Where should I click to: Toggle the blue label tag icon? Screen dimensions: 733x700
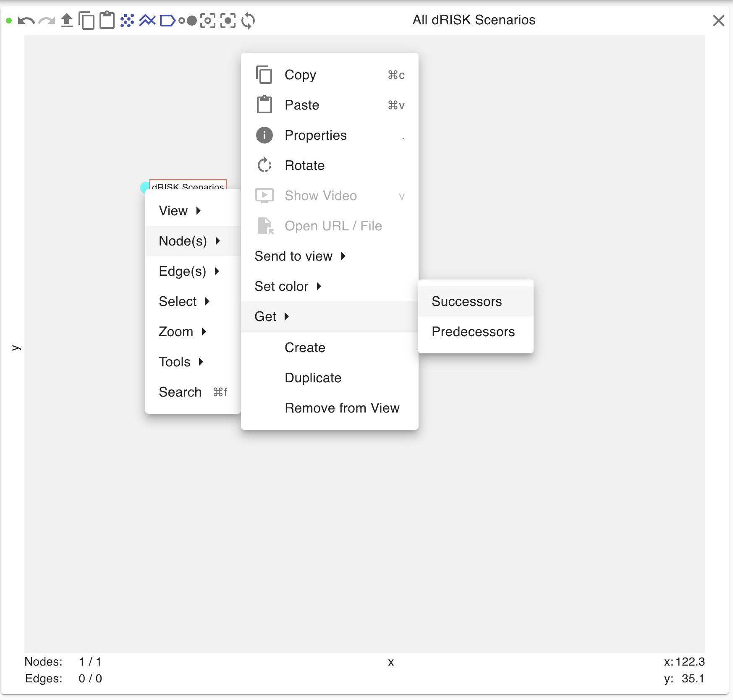click(168, 21)
